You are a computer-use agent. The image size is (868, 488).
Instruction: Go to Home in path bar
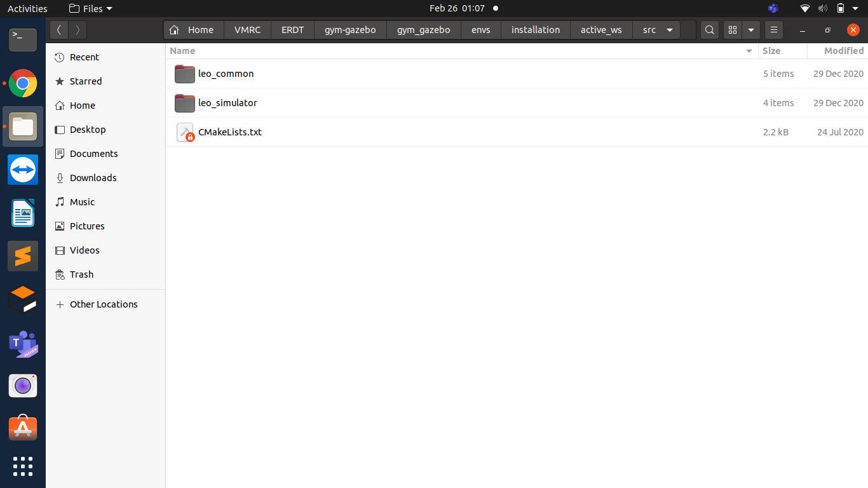(194, 30)
